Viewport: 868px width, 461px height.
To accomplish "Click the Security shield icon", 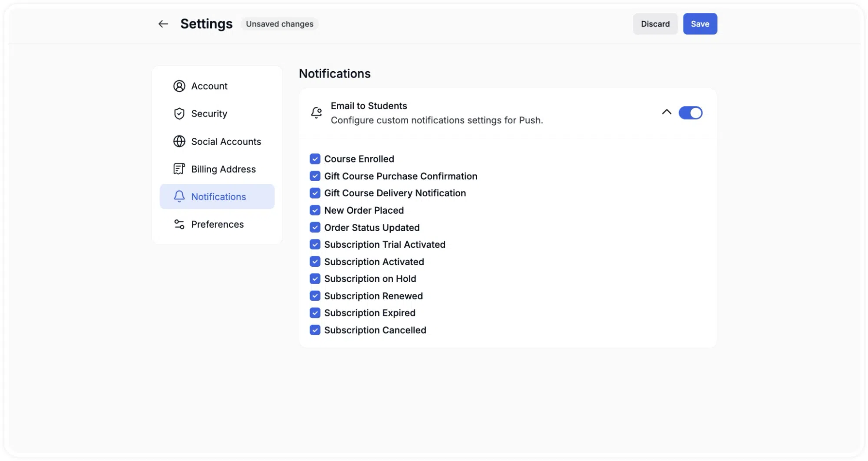I will point(179,113).
